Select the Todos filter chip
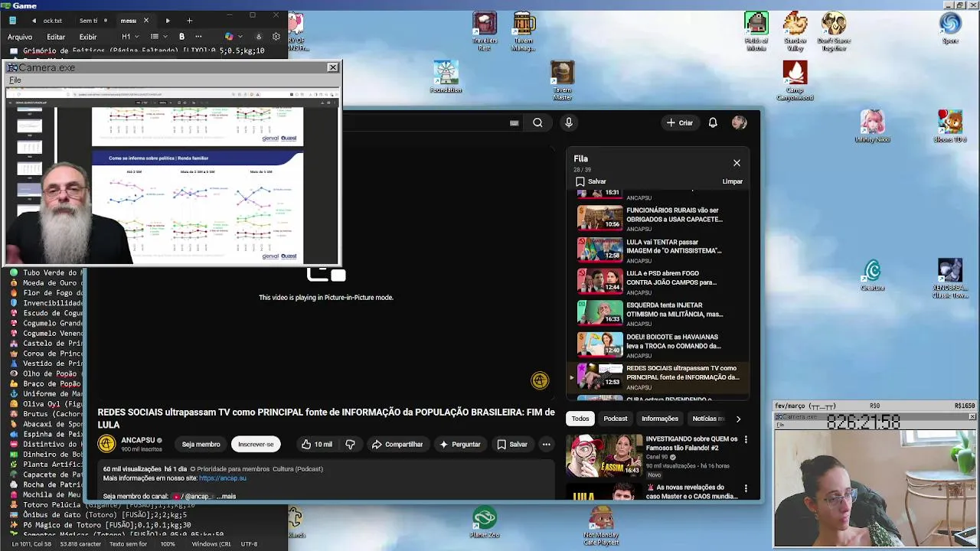This screenshot has height=551, width=980. click(x=580, y=419)
